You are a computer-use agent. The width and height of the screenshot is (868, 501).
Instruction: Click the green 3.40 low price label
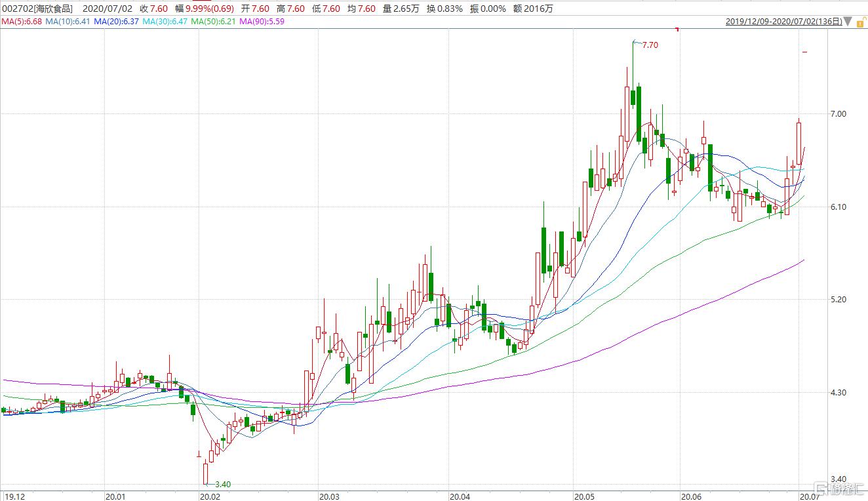pyautogui.click(x=223, y=484)
